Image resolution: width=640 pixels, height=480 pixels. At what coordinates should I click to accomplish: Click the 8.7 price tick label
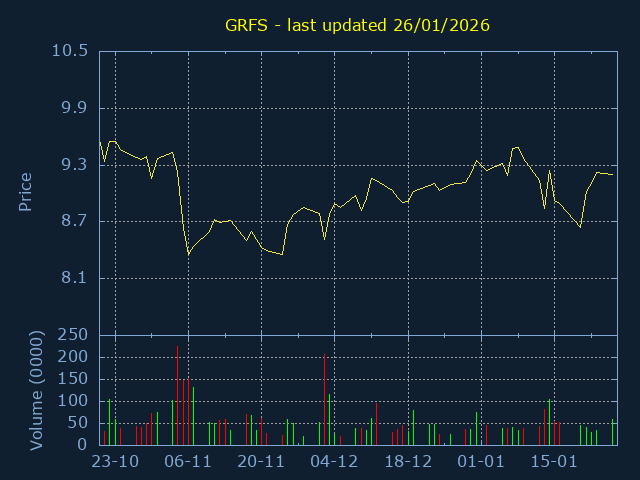74,221
